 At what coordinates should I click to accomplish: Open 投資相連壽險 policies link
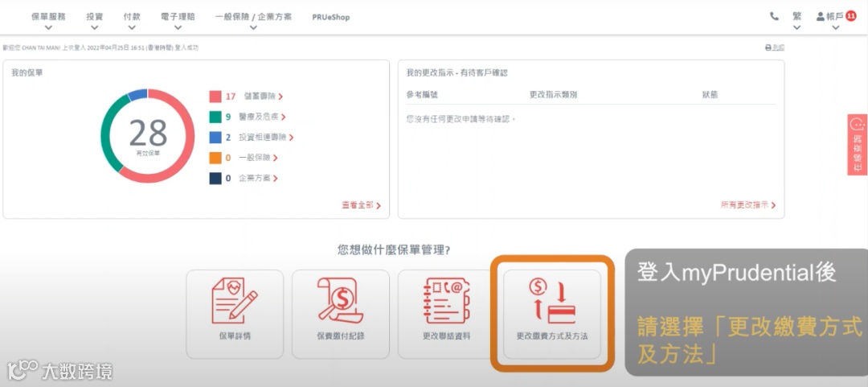pos(266,138)
